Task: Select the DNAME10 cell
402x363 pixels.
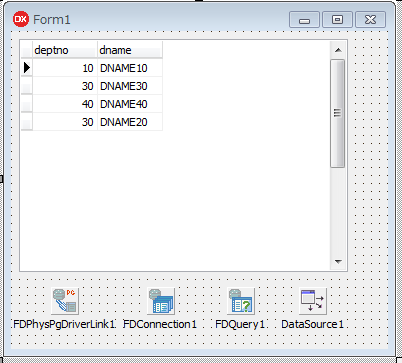Action: pyautogui.click(x=130, y=68)
